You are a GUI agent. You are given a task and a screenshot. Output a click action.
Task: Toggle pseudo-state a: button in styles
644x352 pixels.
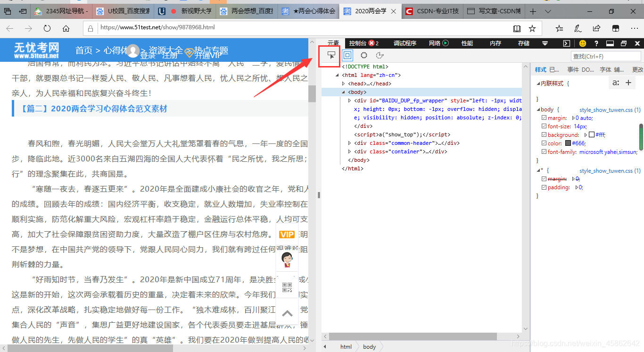click(616, 83)
